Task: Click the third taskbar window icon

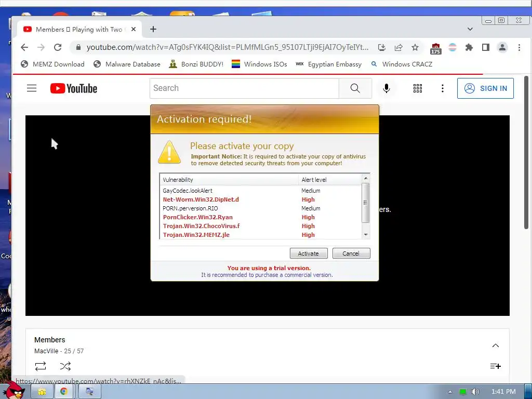Action: click(x=89, y=392)
